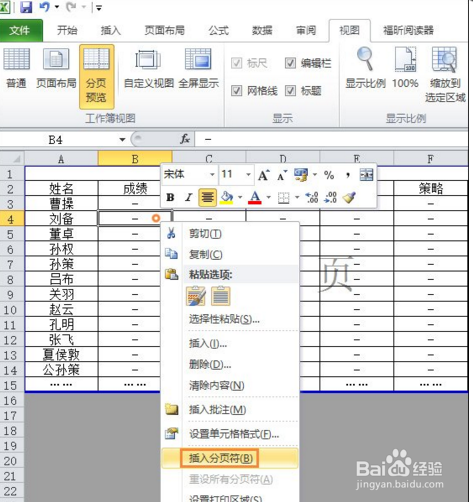473x502 pixels.
Task: Open the font size 11 dropdown
Action: tap(248, 174)
